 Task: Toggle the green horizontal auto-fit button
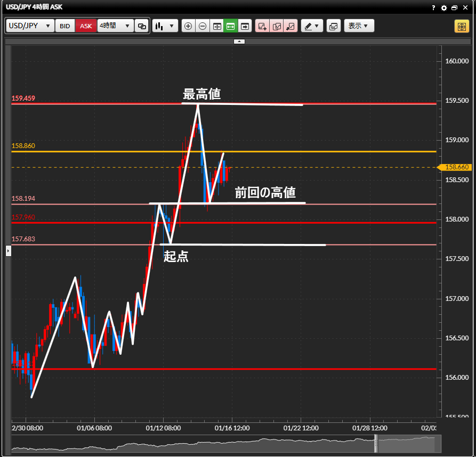click(231, 26)
